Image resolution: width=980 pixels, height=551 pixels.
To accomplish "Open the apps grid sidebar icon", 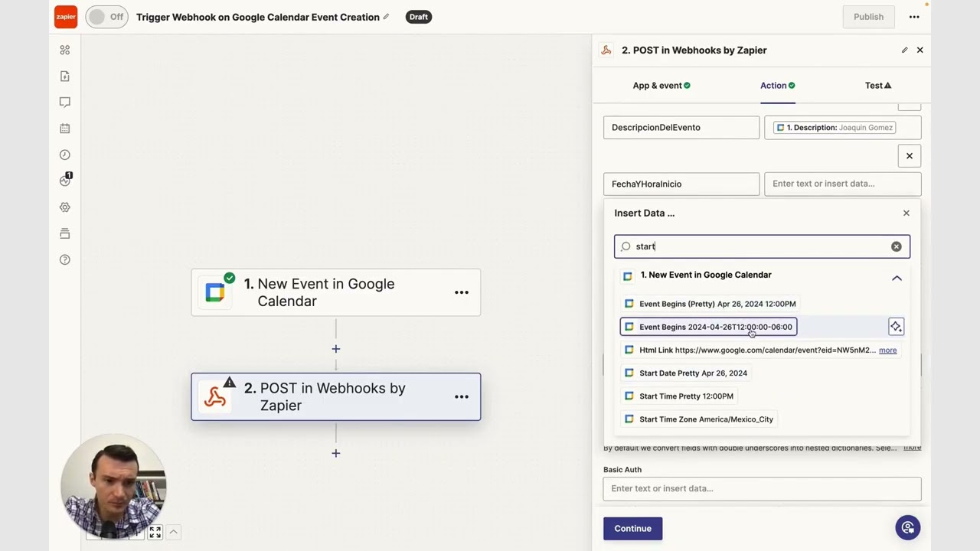I will pyautogui.click(x=65, y=51).
